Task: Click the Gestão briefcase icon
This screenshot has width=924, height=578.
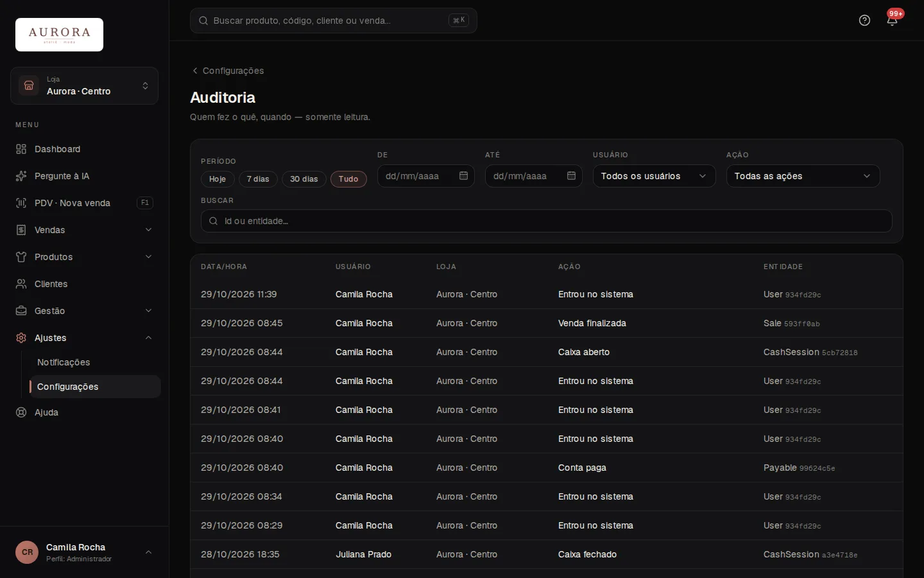Action: coord(21,311)
